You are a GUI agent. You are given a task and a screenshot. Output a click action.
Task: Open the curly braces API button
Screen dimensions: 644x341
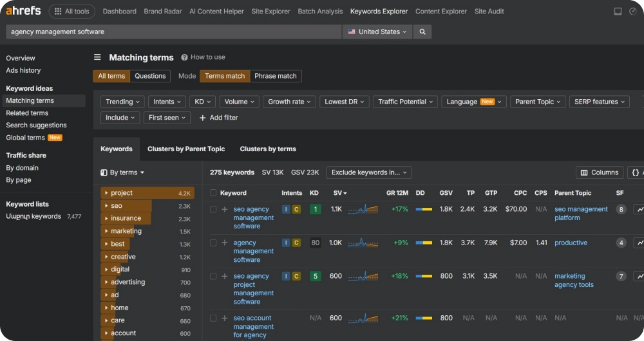coord(636,173)
